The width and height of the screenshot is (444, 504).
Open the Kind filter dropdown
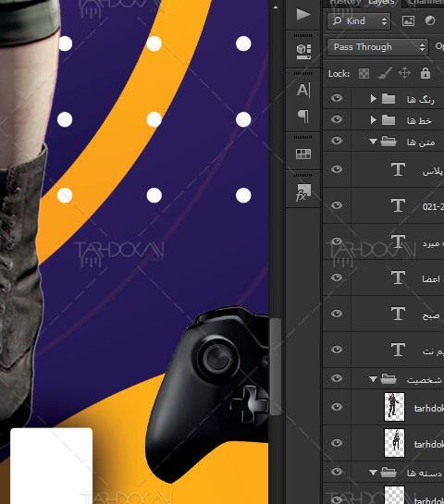pos(359,21)
